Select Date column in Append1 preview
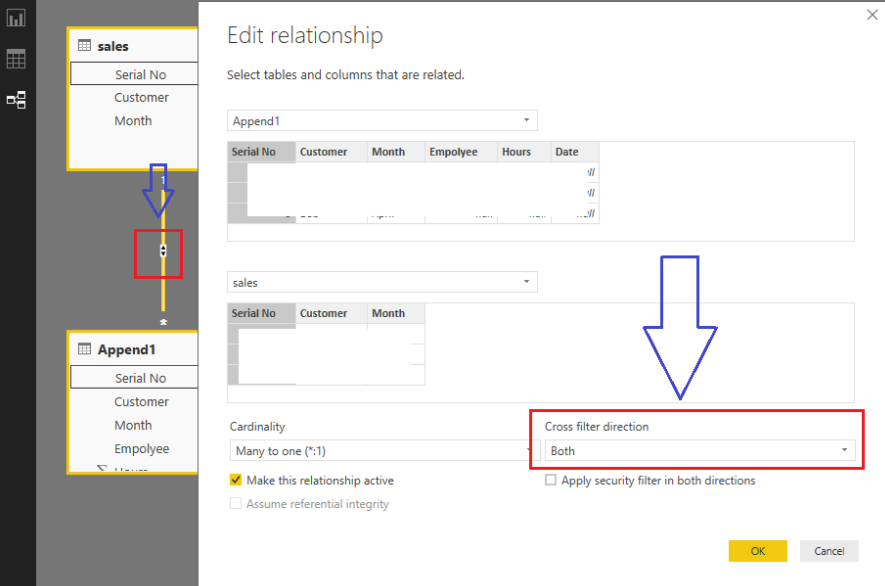The image size is (885, 586). coord(575,152)
